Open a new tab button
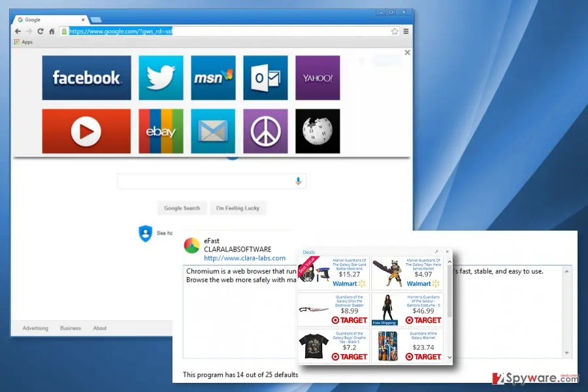588x392 pixels. [95, 20]
